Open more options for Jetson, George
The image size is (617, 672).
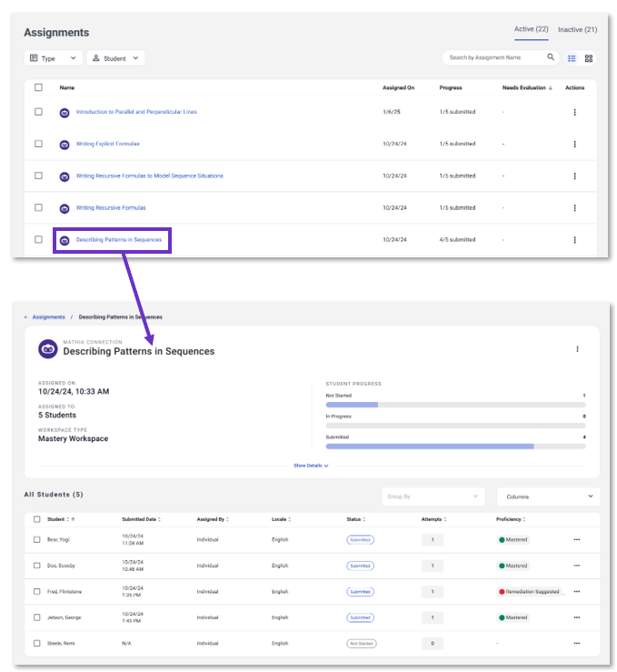[577, 617]
